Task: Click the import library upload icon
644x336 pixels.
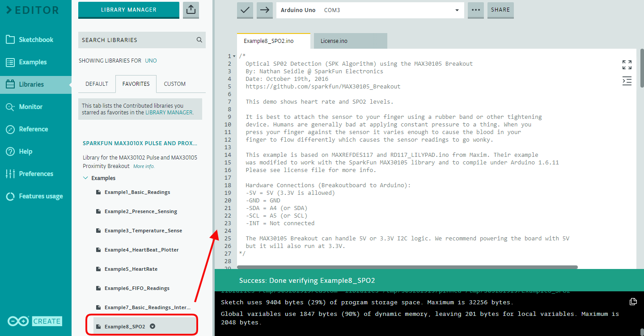Action: coord(191,10)
